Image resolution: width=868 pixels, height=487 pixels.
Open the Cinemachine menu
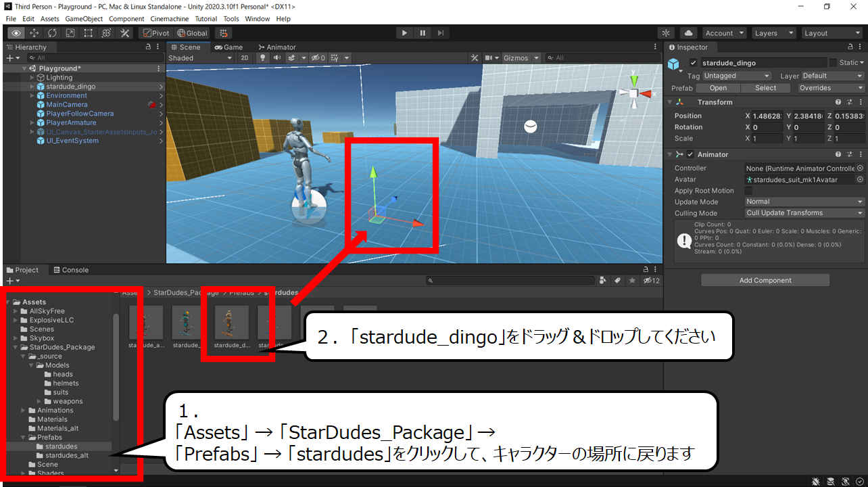click(x=168, y=19)
